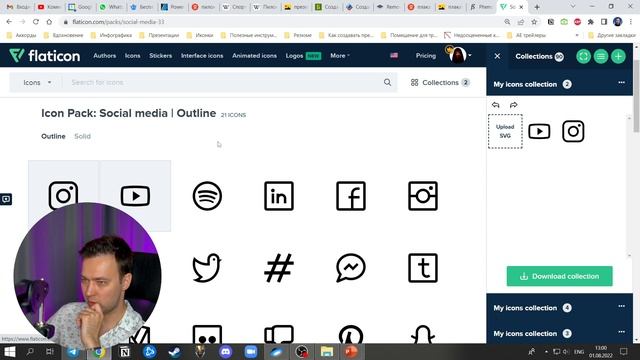The height and width of the screenshot is (360, 640).
Task: Open the Icons search type dropdown
Action: (x=37, y=82)
